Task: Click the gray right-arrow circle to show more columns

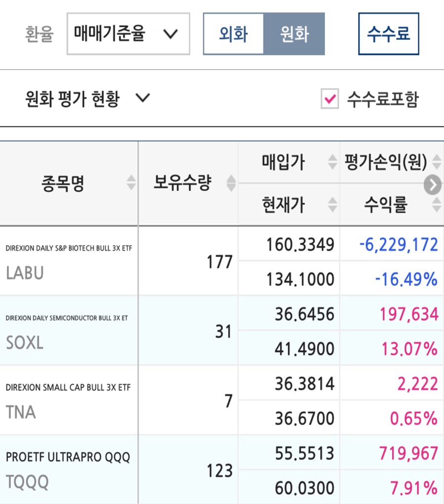Action: (x=433, y=185)
